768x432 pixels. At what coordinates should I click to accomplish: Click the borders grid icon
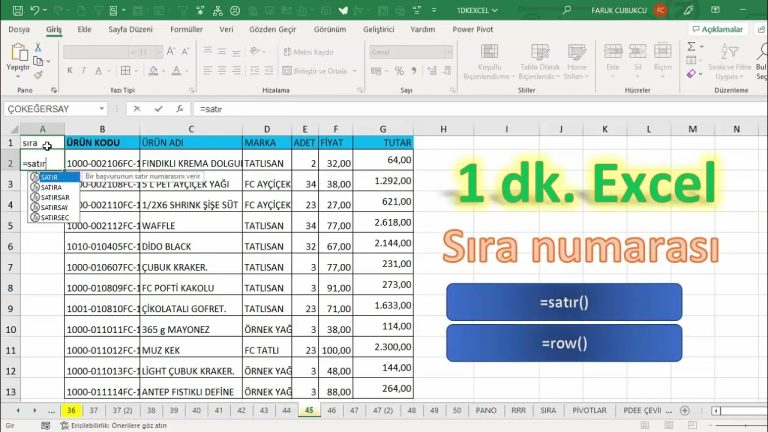coord(125,71)
